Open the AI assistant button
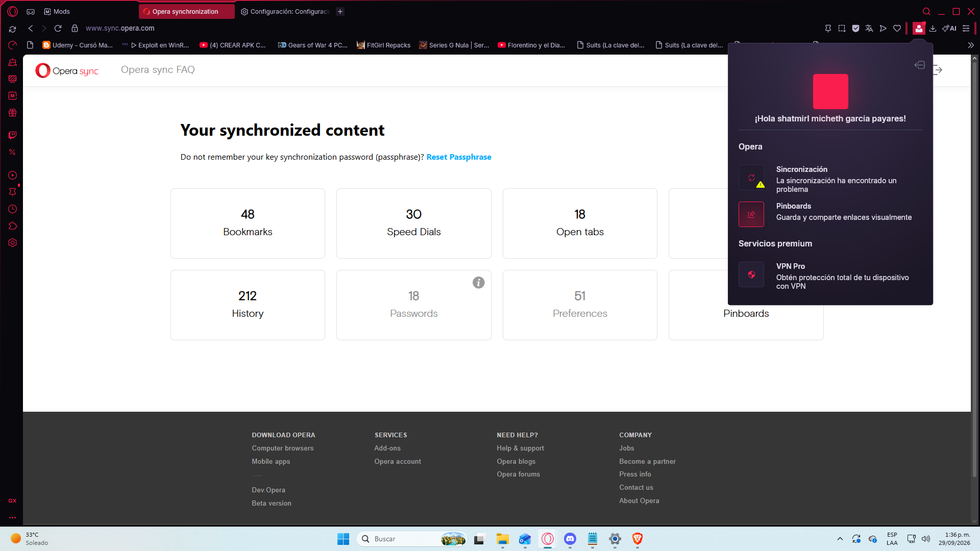This screenshot has height=551, width=980. 949,29
